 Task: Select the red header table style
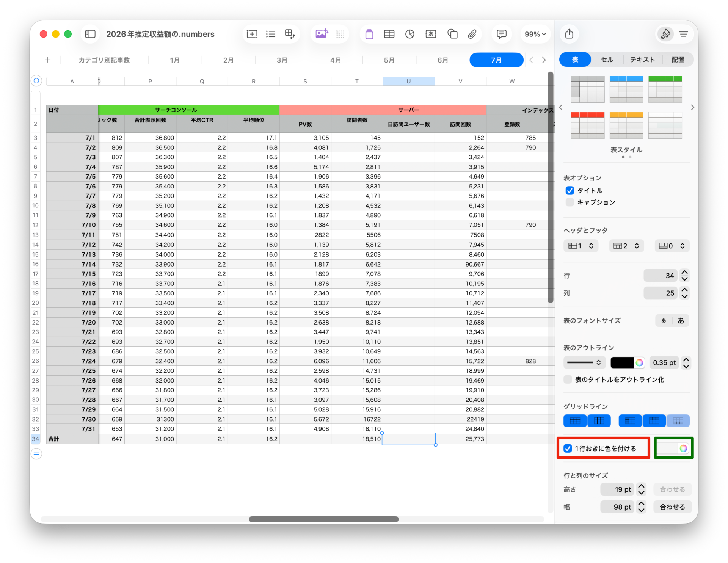pos(588,125)
